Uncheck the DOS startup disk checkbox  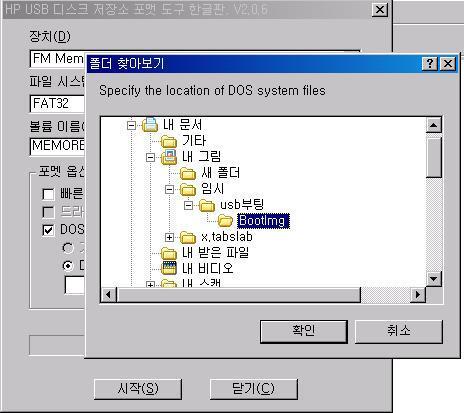[x=48, y=230]
